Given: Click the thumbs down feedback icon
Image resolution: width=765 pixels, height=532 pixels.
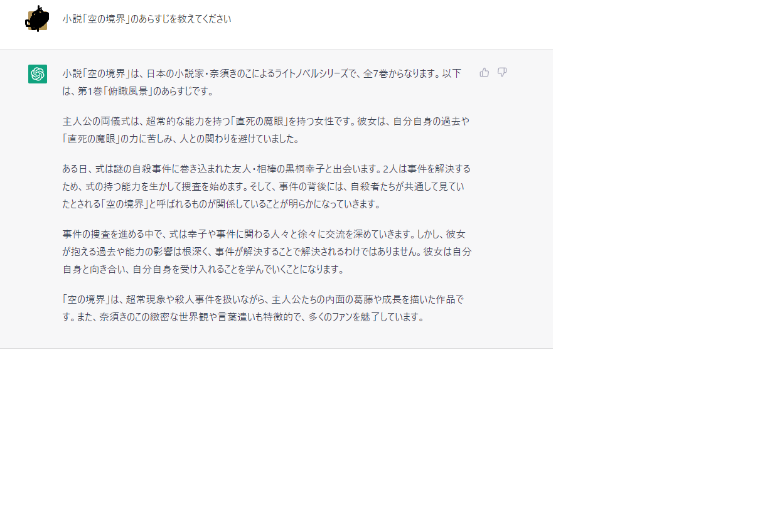Looking at the screenshot, I should [x=502, y=72].
